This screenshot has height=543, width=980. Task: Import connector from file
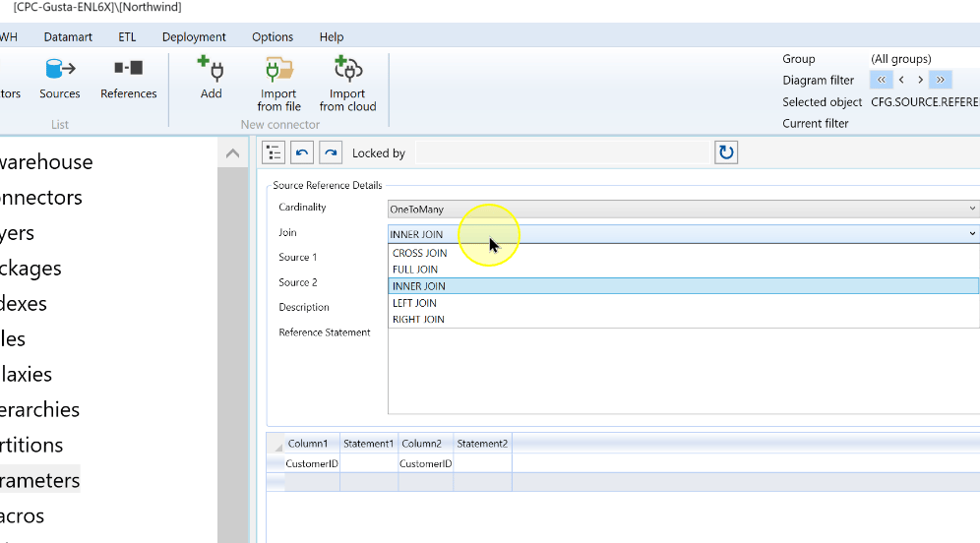pyautogui.click(x=278, y=85)
